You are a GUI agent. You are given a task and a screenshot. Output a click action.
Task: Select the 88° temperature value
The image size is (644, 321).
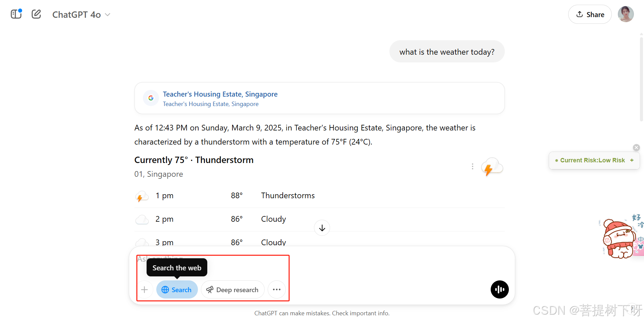click(x=236, y=196)
